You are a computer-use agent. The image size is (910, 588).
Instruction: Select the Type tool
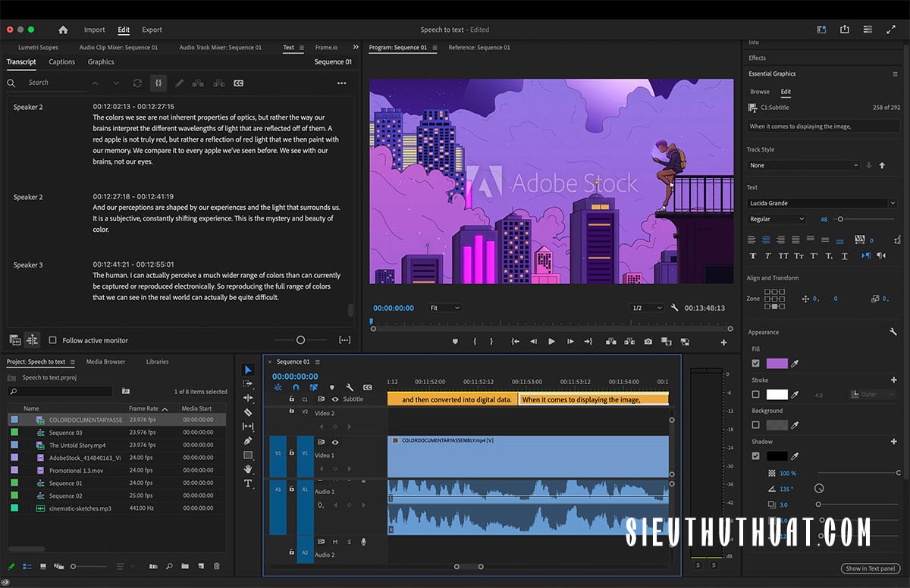click(x=248, y=483)
